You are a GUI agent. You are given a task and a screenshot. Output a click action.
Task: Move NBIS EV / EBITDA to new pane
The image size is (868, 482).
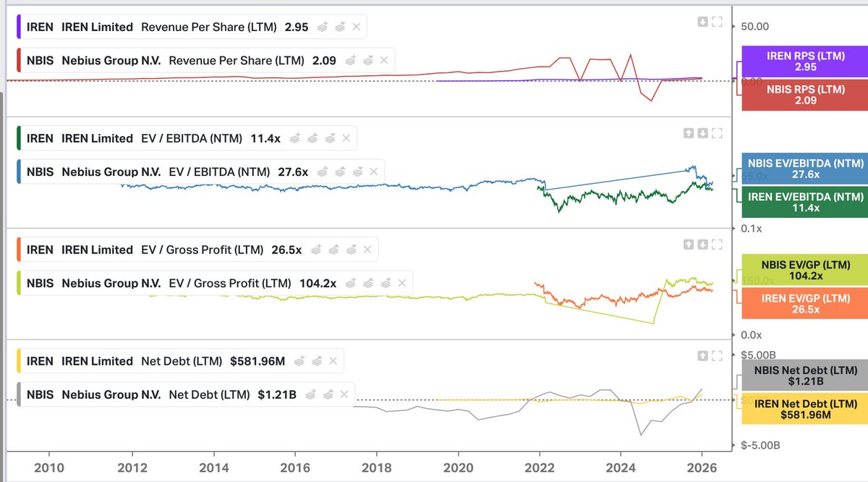323,172
